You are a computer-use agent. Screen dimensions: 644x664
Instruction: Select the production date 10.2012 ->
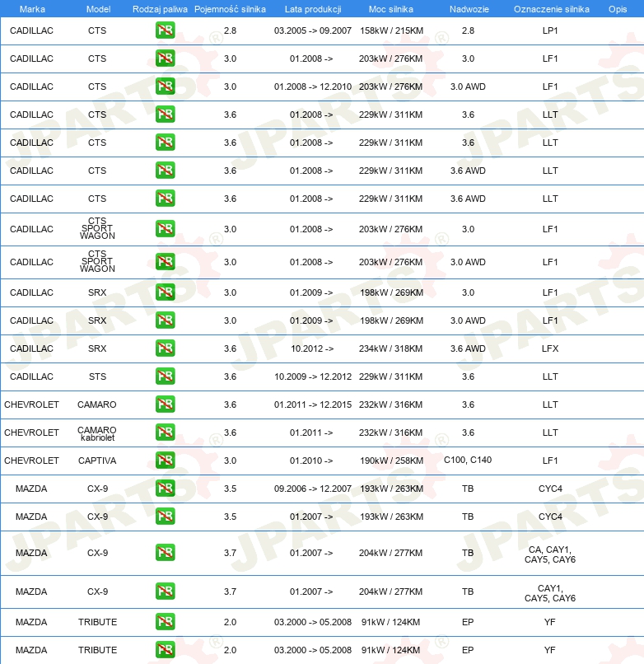[x=312, y=348]
